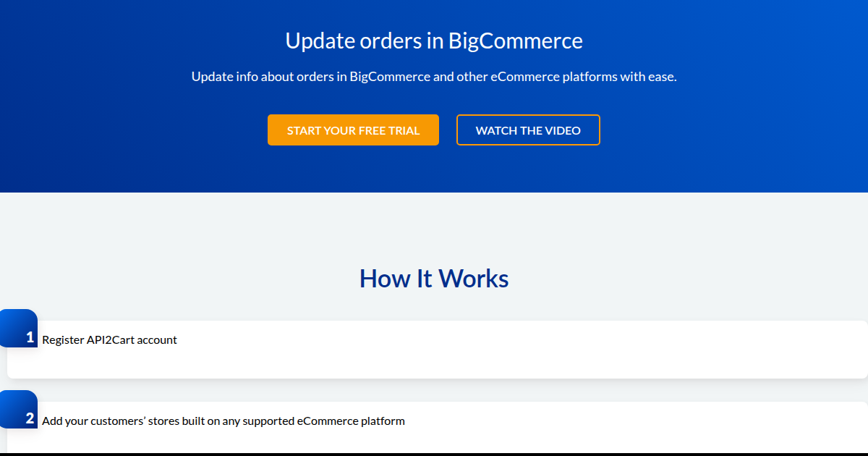This screenshot has height=456, width=868.
Task: Open the WATCH THE VIDEO button
Action: coord(528,130)
